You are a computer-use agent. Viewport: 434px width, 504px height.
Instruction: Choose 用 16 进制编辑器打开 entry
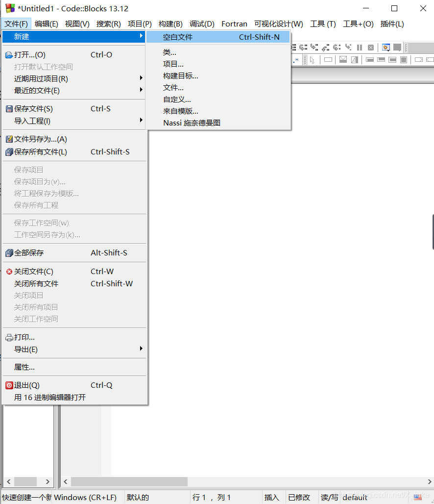(x=74, y=397)
